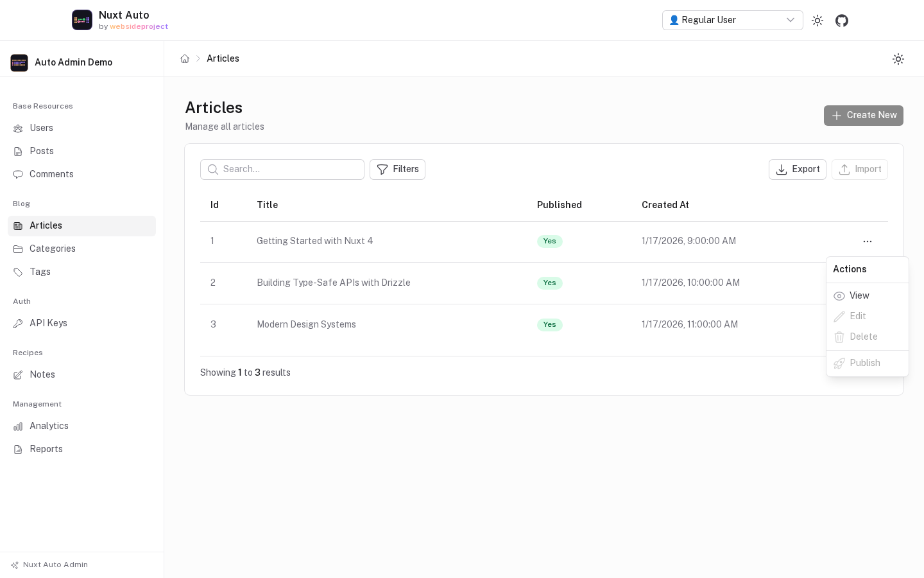Select 'Getting Started with Nuxt 4' row title

click(315, 241)
